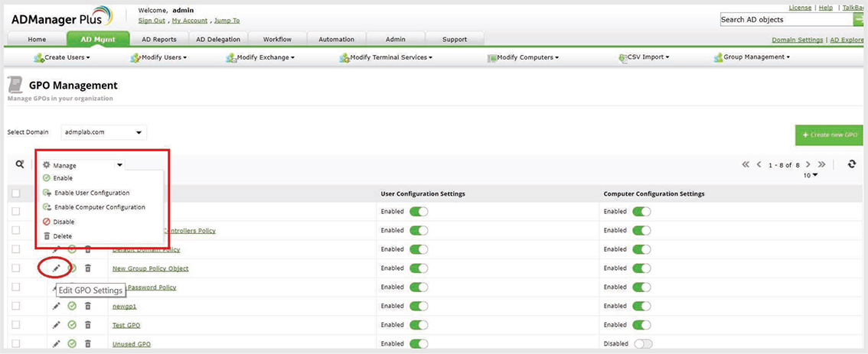Viewport: 868px width, 354px height.
Task: Jump to the last page of results
Action: (x=821, y=164)
